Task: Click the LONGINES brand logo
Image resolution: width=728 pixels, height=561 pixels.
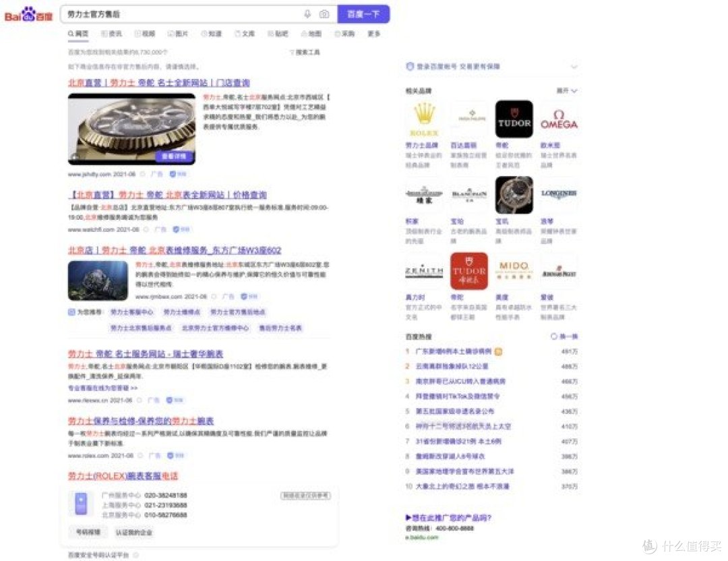Action: (x=559, y=195)
